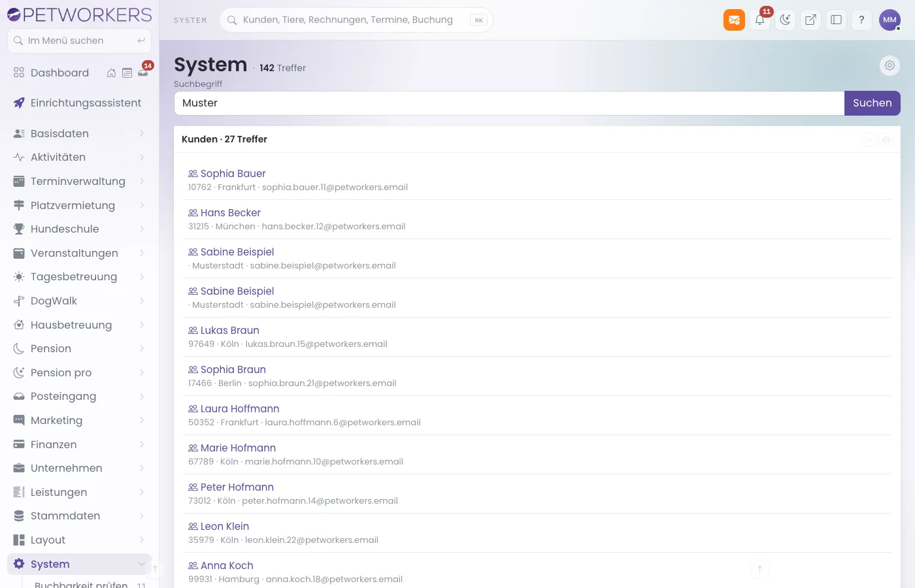Expand the DogWalk menu

pos(79,301)
